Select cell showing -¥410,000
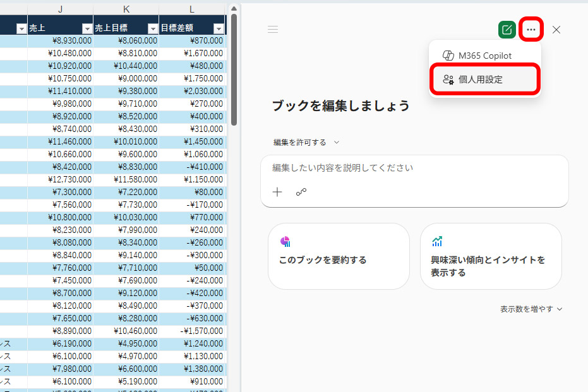 (x=192, y=167)
